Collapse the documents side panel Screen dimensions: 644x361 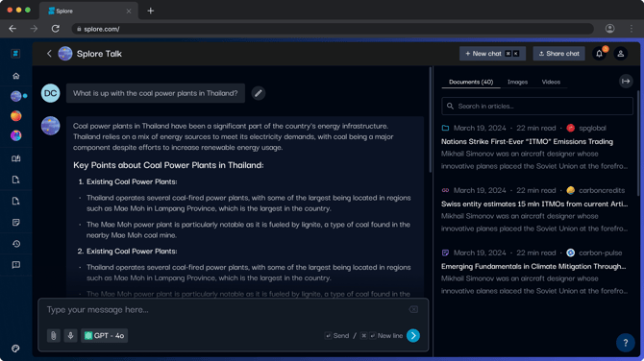pos(626,82)
